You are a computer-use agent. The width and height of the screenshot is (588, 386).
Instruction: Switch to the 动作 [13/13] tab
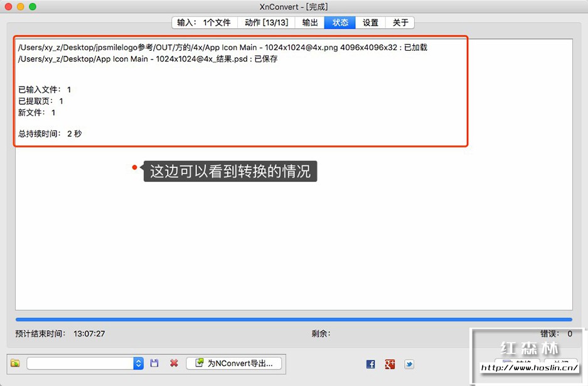tap(266, 23)
